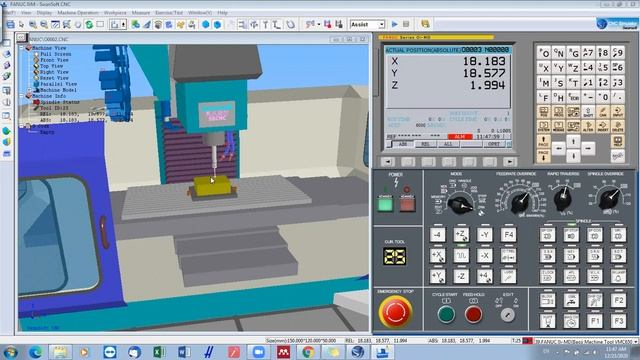Click the G address key on keypad
Viewport: 640px width, 360px height.
point(573,53)
